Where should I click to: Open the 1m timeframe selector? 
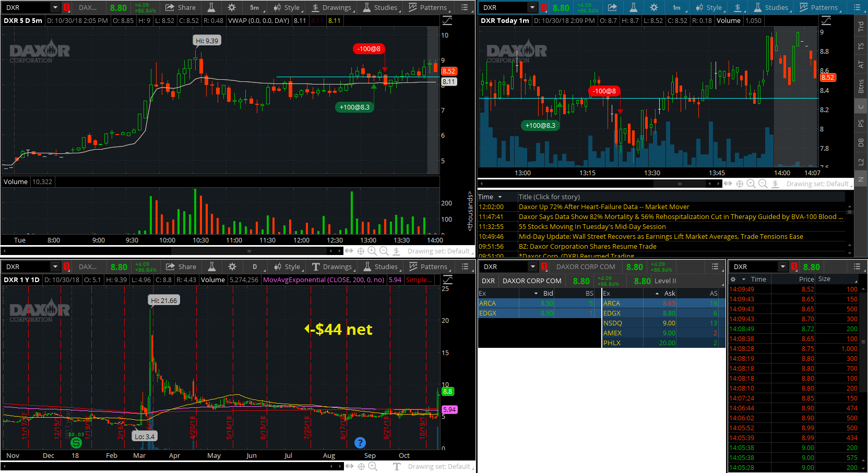[x=676, y=7]
